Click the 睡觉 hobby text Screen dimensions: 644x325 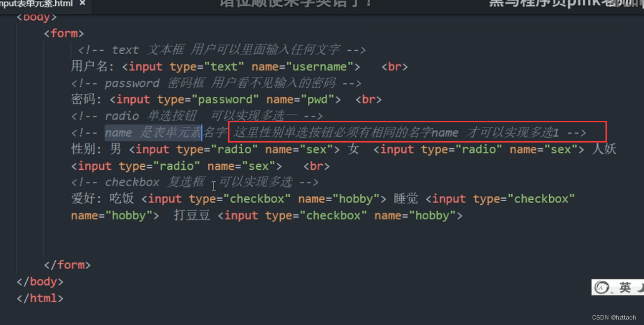pos(406,199)
